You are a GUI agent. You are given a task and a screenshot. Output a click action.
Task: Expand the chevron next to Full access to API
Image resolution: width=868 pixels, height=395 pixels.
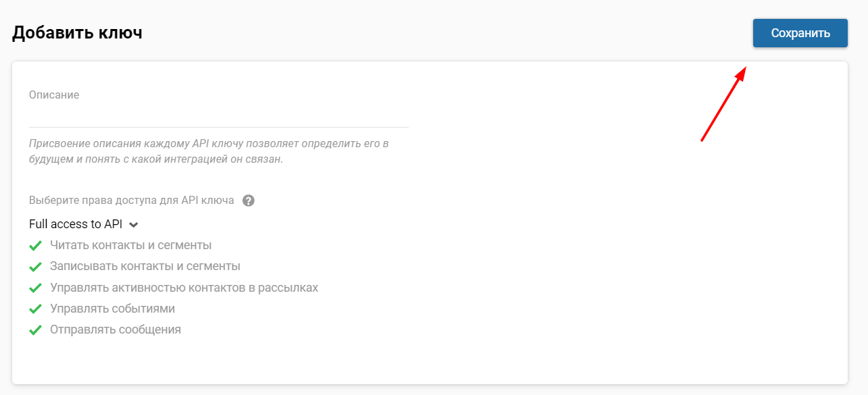pos(134,225)
